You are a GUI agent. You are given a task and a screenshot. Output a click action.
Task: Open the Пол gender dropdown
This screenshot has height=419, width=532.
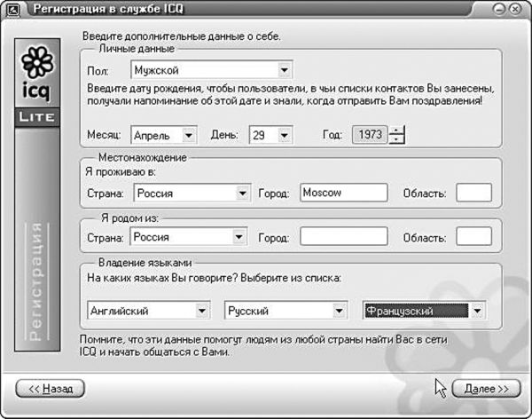point(212,70)
